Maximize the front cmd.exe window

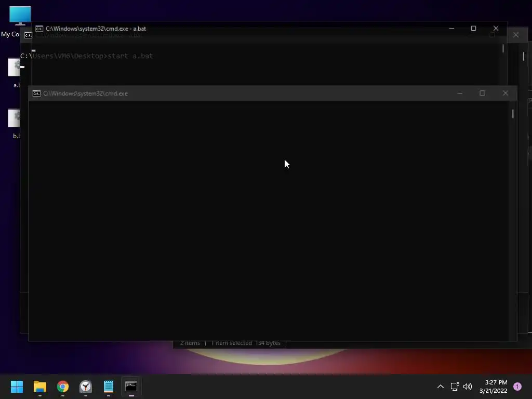[x=482, y=94]
